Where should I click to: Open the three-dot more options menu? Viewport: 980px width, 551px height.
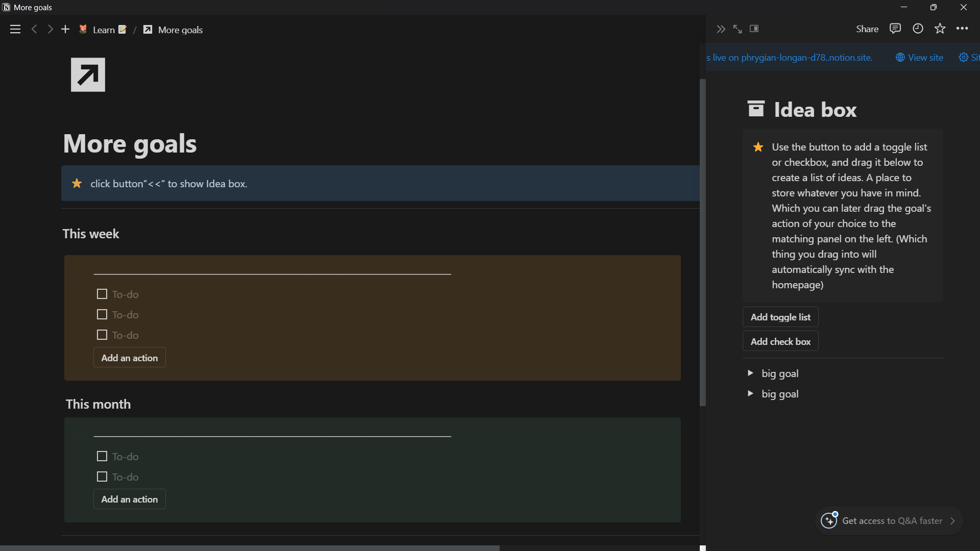[962, 29]
